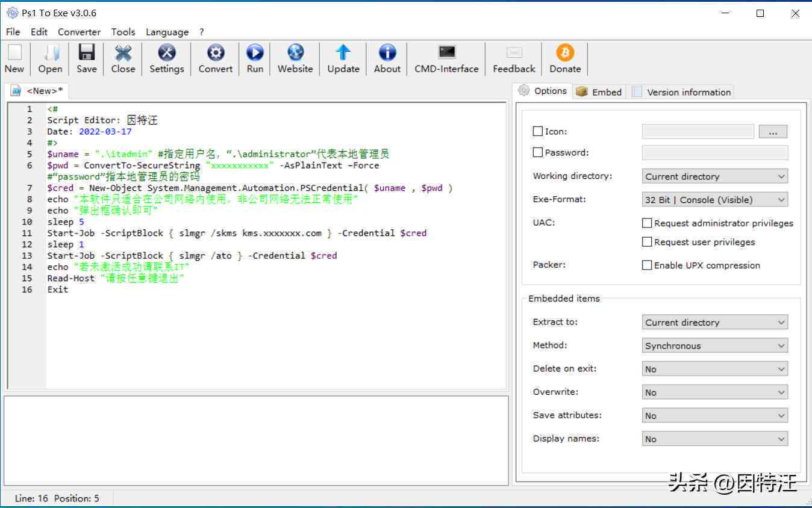Check Request administrator privileges
812x508 pixels.
click(x=647, y=223)
